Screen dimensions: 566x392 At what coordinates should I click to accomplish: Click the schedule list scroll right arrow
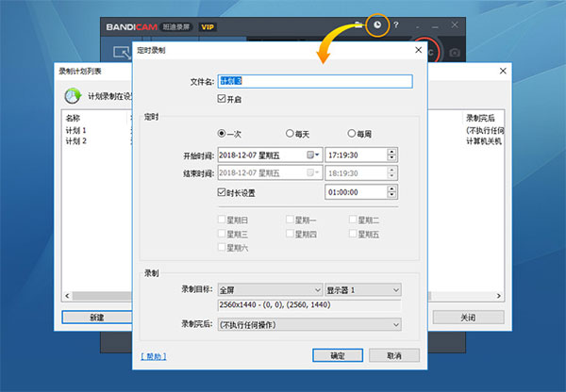pos(498,296)
